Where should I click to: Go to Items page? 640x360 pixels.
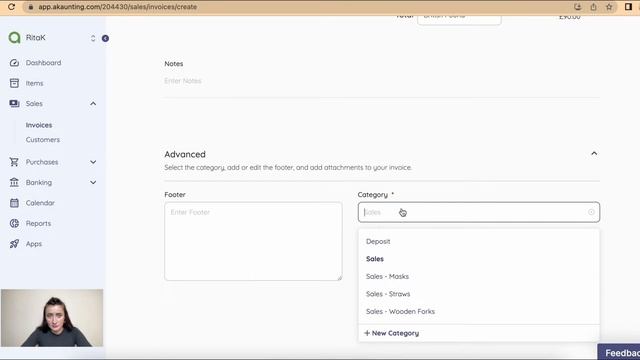tap(34, 83)
